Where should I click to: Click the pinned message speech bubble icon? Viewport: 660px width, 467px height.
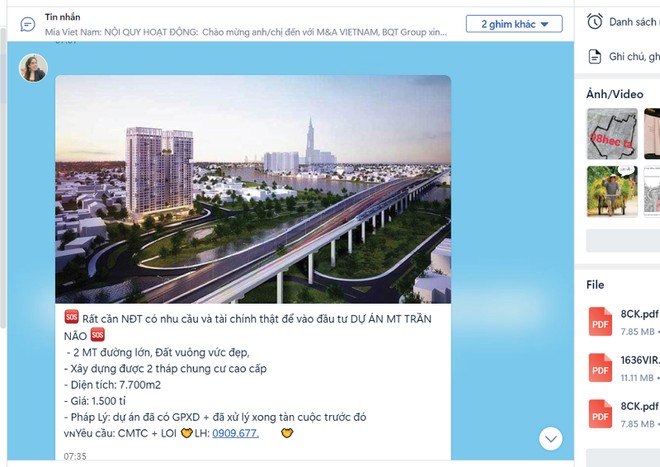(28, 24)
